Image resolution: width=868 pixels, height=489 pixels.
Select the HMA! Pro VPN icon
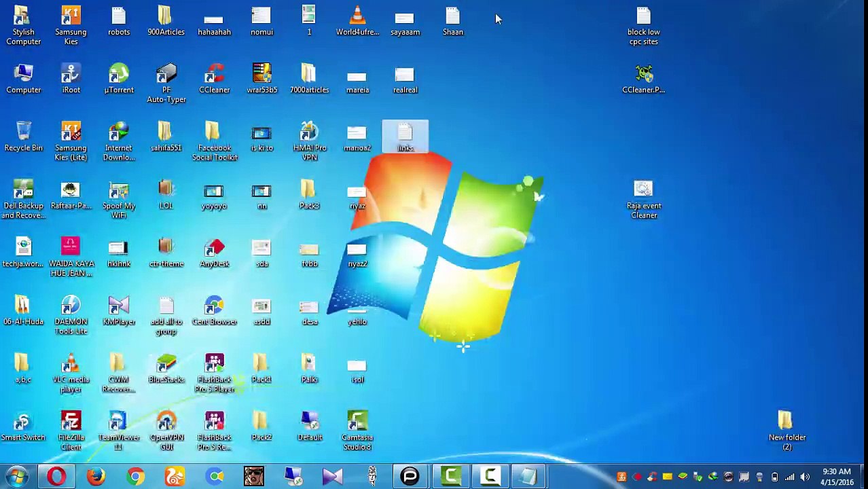pyautogui.click(x=309, y=141)
